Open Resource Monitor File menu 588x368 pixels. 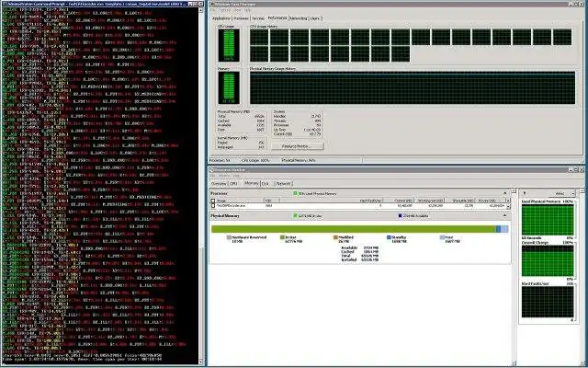coord(213,176)
